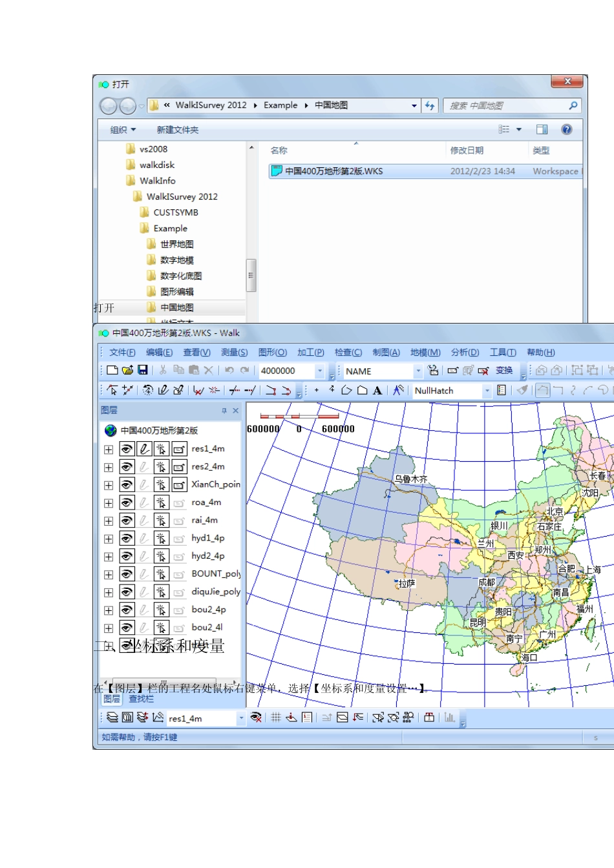The width and height of the screenshot is (614, 868).
Task: Open the 测量(S) menu
Action: [x=234, y=352]
